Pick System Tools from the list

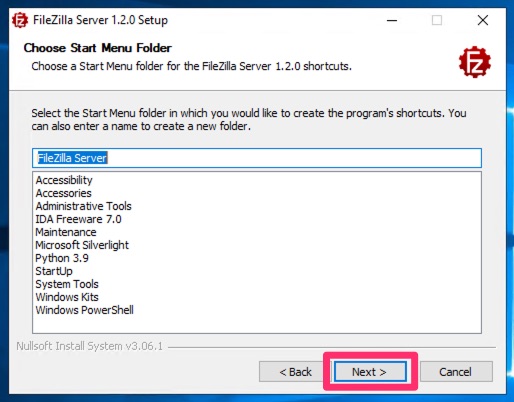(67, 284)
